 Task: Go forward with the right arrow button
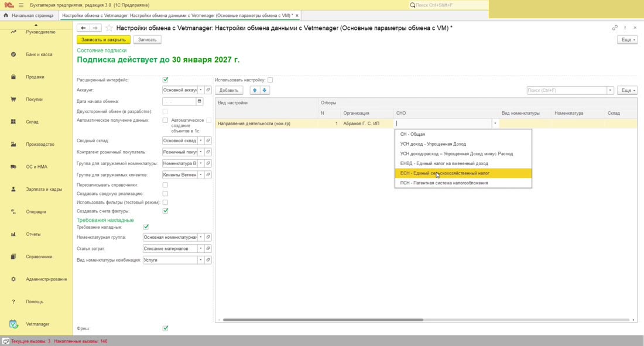pyautogui.click(x=95, y=28)
